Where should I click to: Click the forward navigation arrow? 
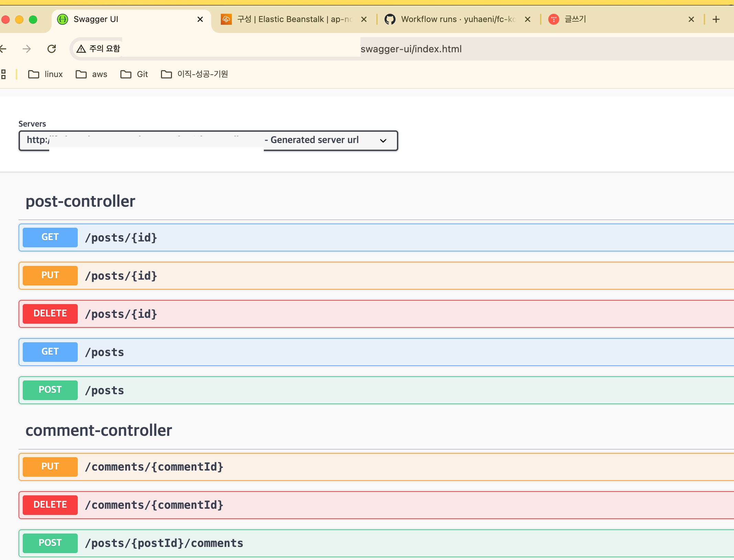(26, 49)
